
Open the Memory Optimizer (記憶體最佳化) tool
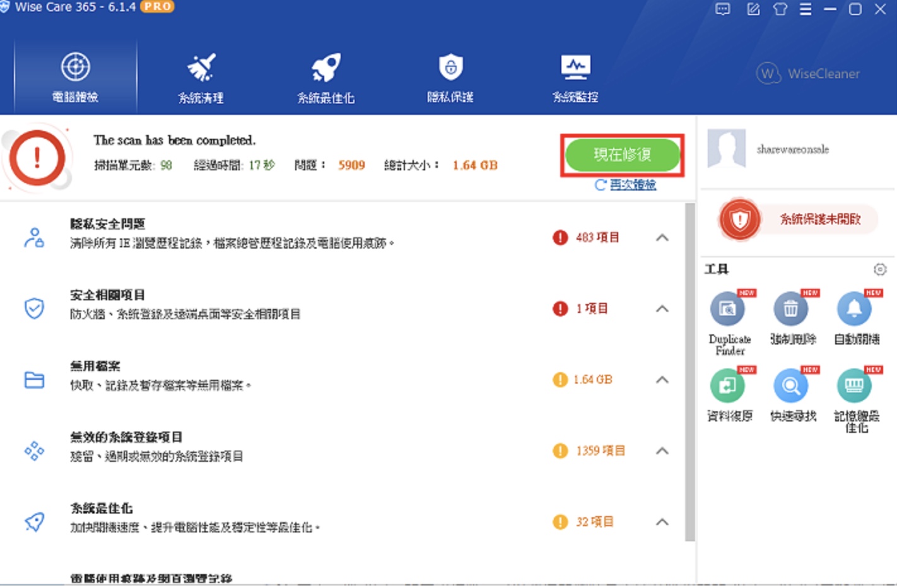[x=856, y=400]
